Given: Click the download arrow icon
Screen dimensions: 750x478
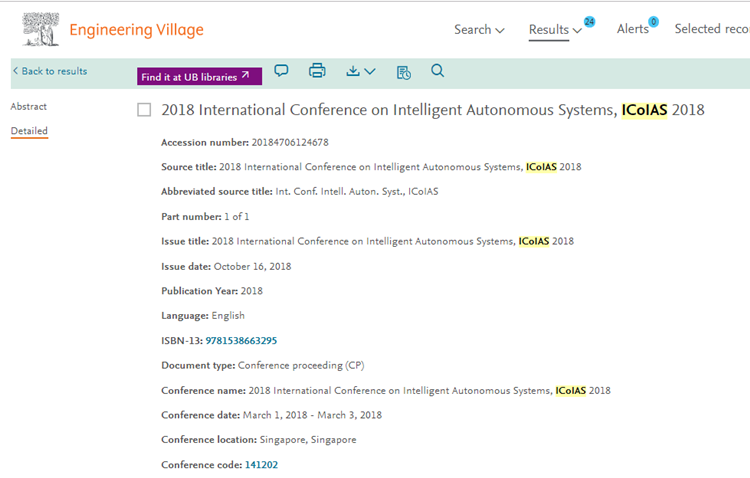Looking at the screenshot, I should tap(353, 71).
